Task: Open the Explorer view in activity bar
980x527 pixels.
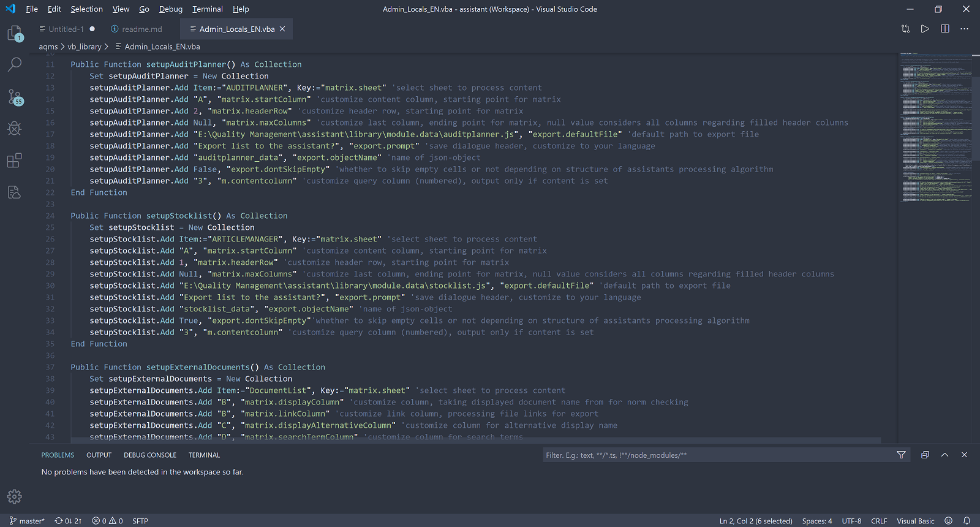Action: point(15,33)
